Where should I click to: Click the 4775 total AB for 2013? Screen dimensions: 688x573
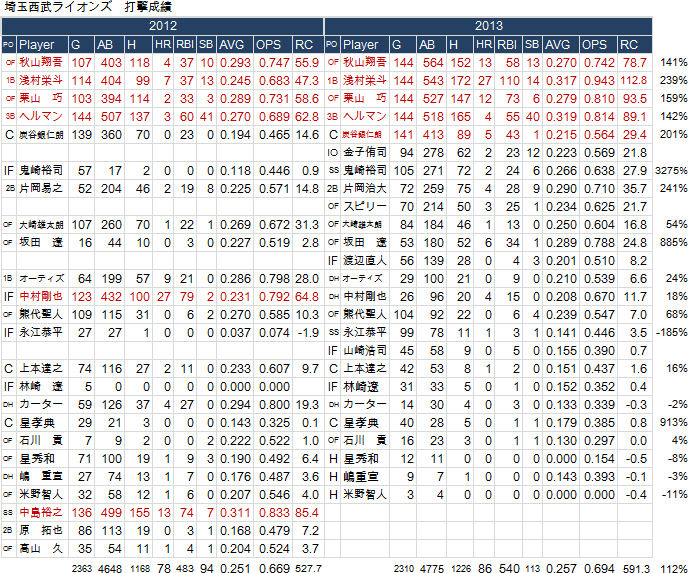(x=432, y=569)
